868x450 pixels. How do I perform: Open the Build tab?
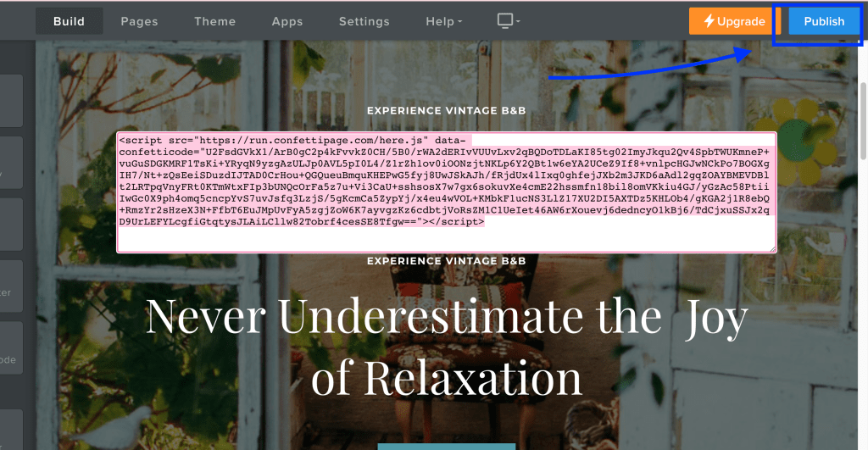pyautogui.click(x=70, y=21)
